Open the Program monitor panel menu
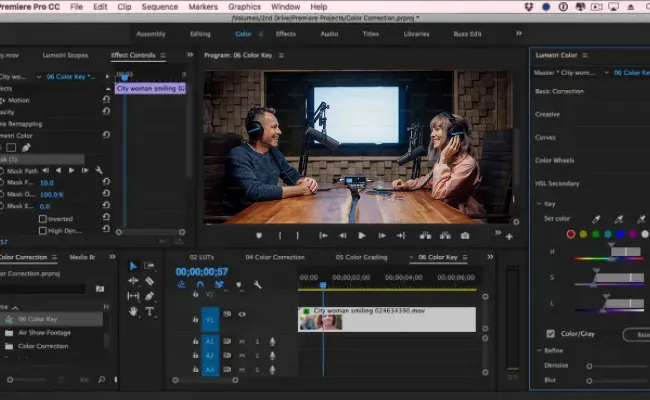 click(281, 55)
